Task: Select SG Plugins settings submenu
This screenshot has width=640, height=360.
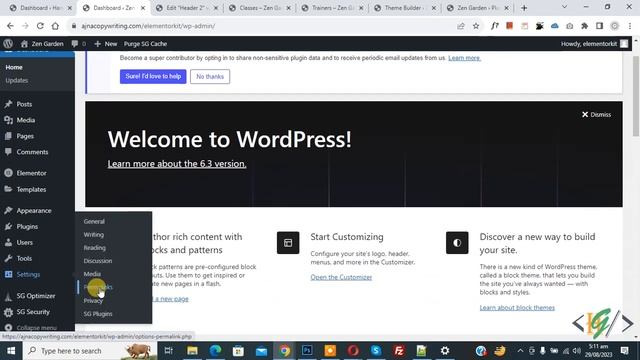Action: tap(98, 314)
